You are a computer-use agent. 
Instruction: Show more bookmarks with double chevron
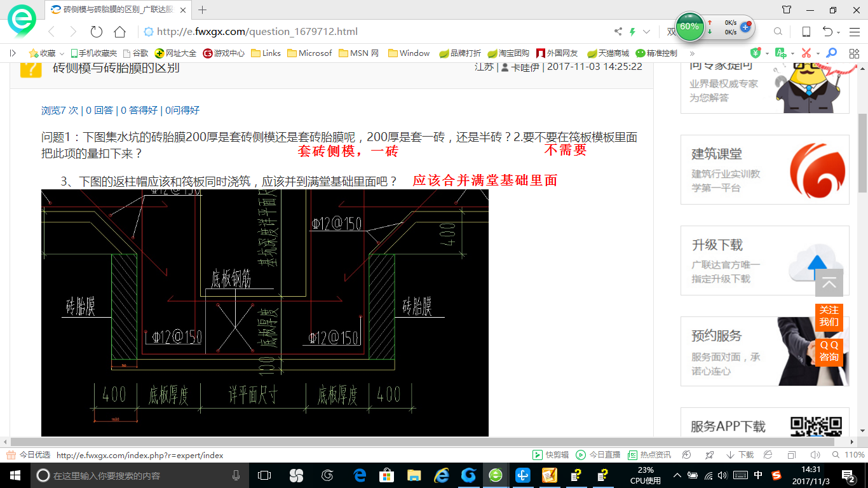click(692, 53)
